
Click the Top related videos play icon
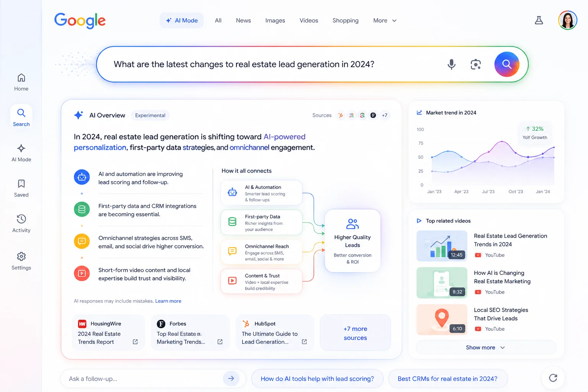pos(419,221)
